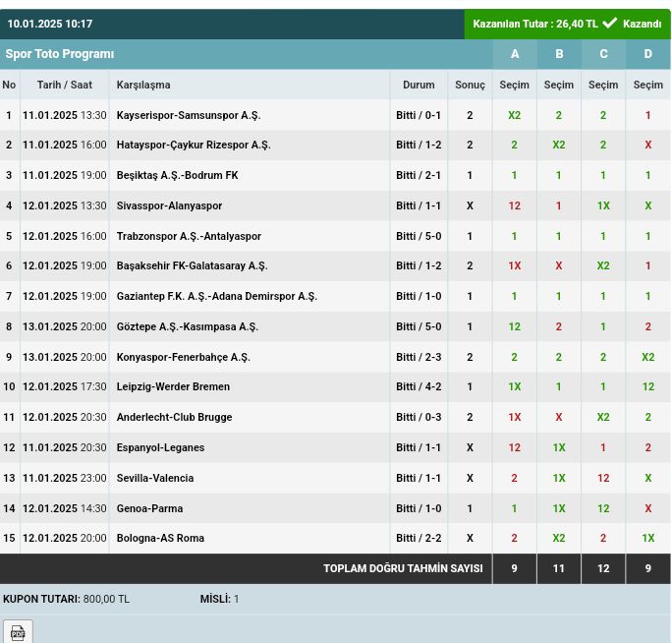
Task: Click the Sonuç column header
Action: [470, 85]
